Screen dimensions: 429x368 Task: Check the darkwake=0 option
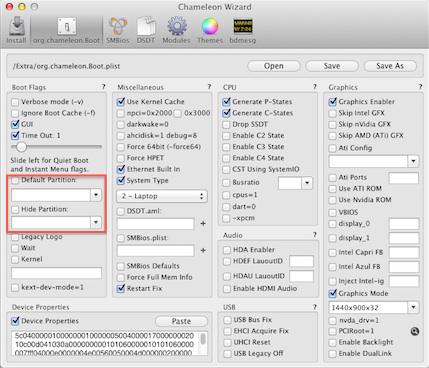121,124
